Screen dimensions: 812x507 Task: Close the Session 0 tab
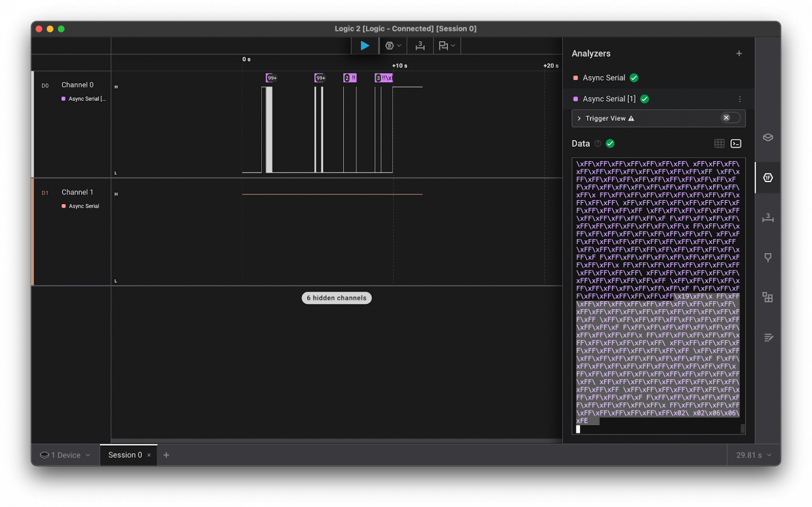pos(149,455)
